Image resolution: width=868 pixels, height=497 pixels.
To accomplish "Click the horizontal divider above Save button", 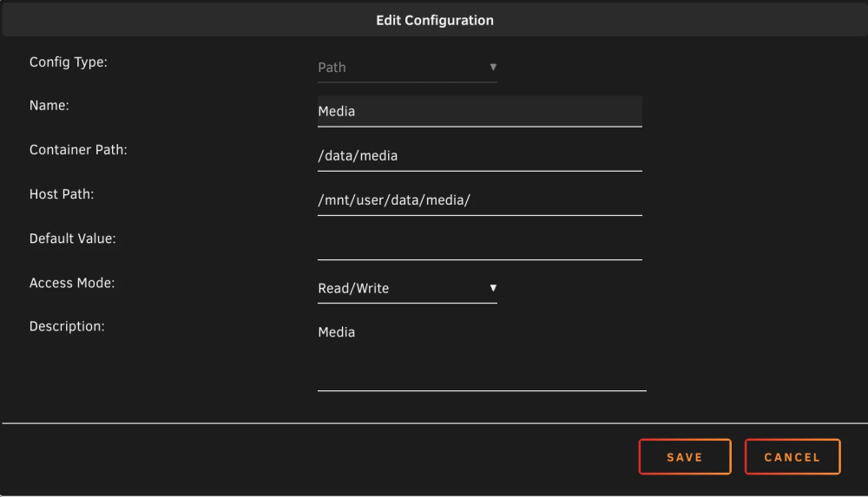I will click(x=435, y=423).
